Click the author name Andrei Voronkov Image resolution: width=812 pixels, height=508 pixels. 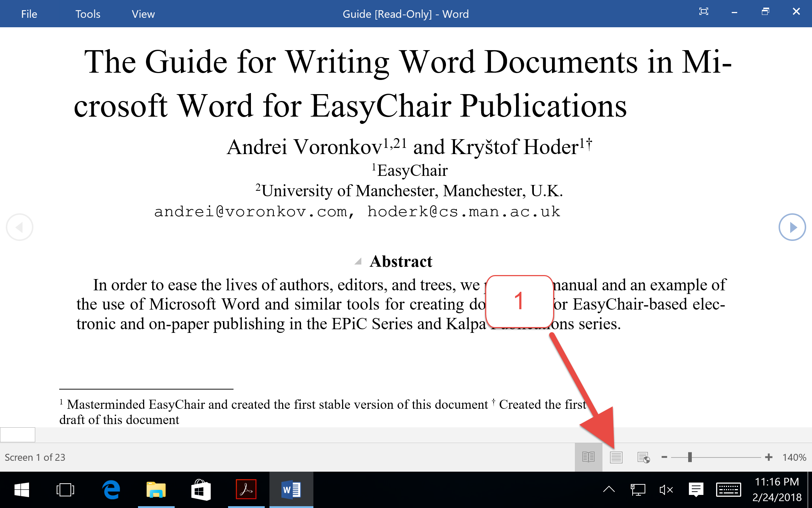tap(304, 147)
